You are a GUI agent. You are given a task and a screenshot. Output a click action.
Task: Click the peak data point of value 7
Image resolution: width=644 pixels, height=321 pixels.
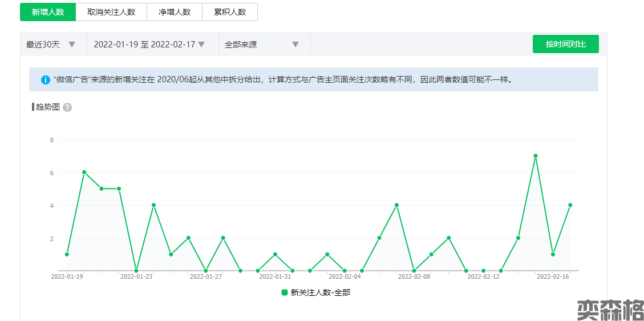[536, 156]
